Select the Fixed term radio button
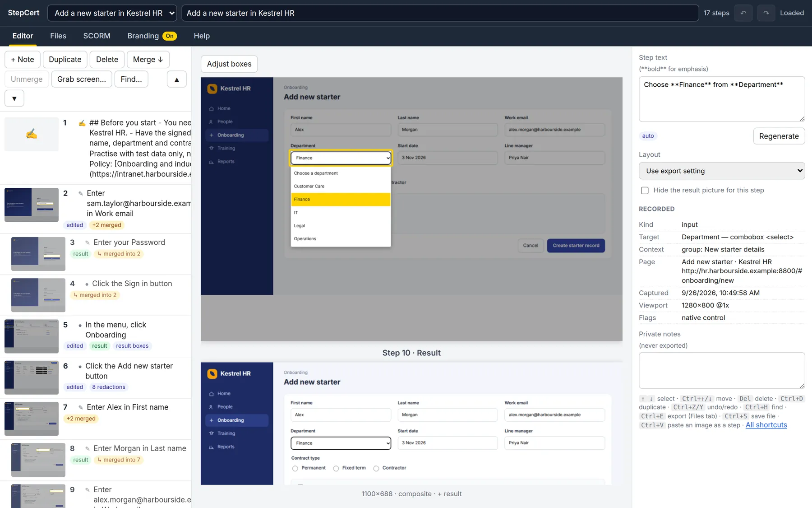This screenshot has width=812, height=508. pos(336,468)
